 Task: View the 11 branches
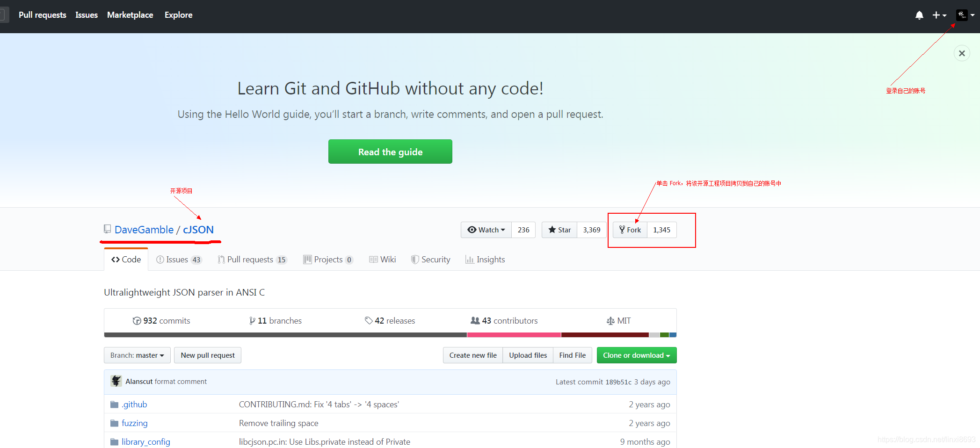point(276,320)
